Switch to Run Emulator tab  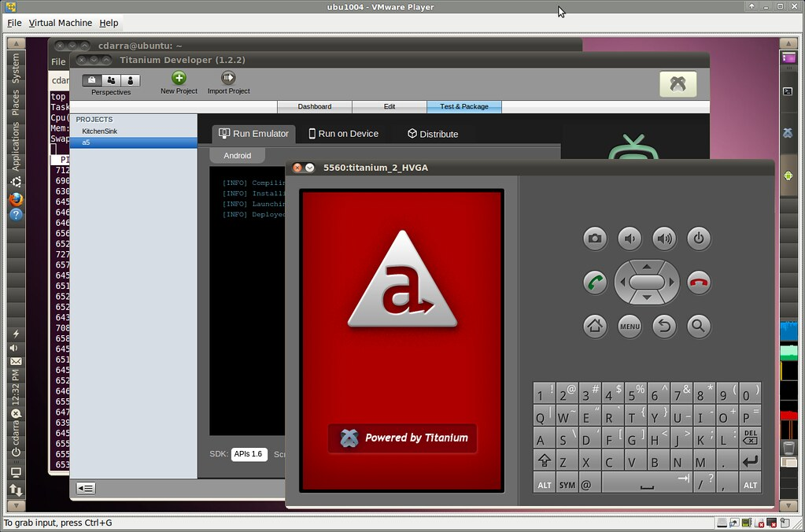[x=253, y=134]
